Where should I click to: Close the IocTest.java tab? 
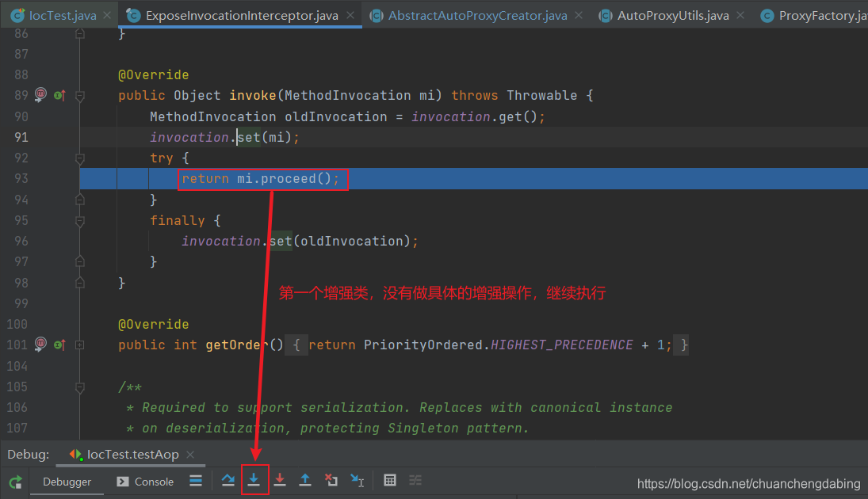[107, 16]
